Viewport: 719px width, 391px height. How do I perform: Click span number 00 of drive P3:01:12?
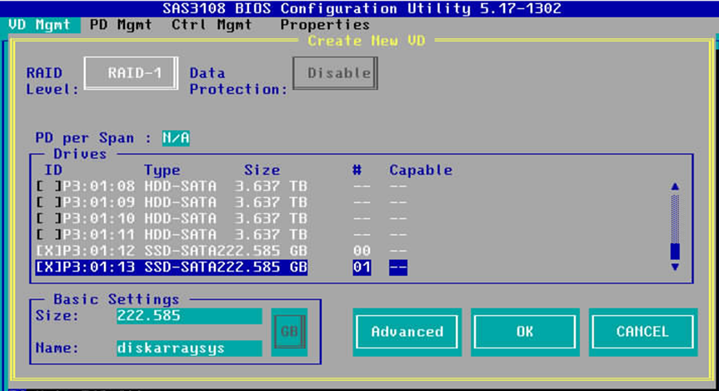pos(362,251)
